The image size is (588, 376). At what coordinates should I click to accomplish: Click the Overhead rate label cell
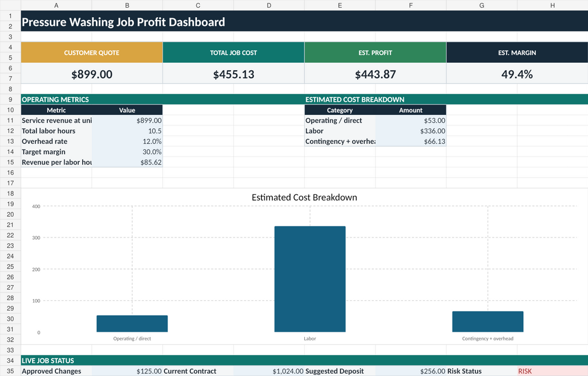pos(56,141)
